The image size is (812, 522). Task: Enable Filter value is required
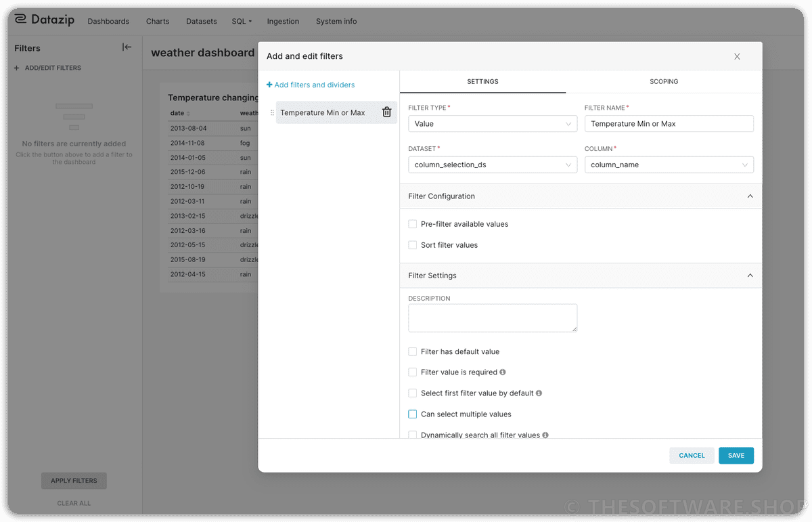pos(413,372)
